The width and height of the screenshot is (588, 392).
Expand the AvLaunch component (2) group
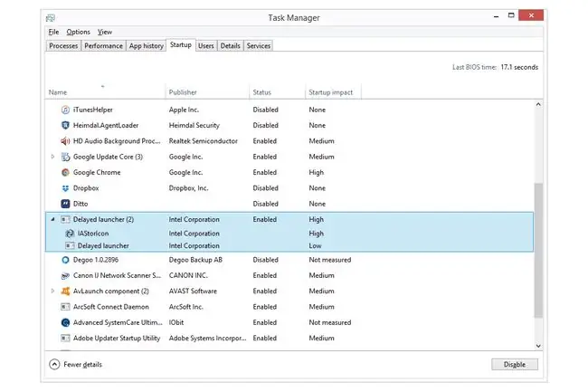(x=52, y=291)
